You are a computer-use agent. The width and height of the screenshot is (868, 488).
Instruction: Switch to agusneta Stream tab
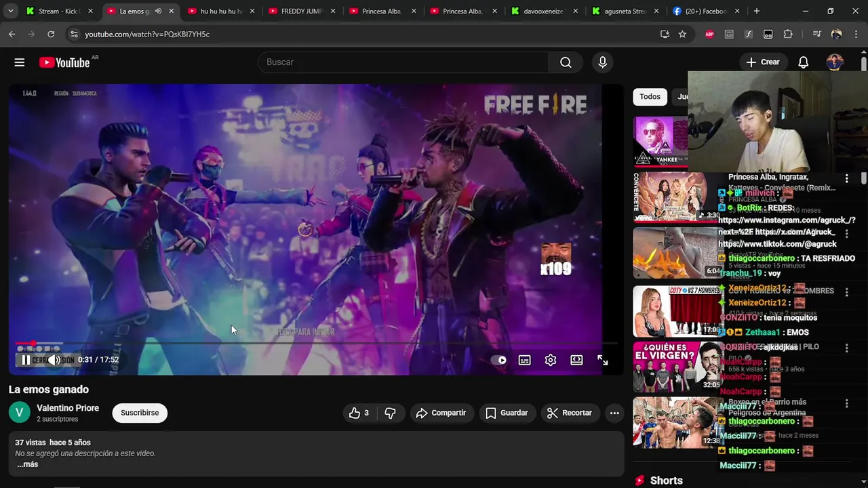click(x=624, y=11)
